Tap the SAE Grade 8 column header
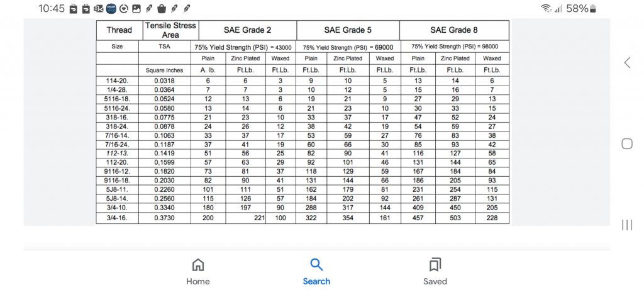 (x=454, y=30)
